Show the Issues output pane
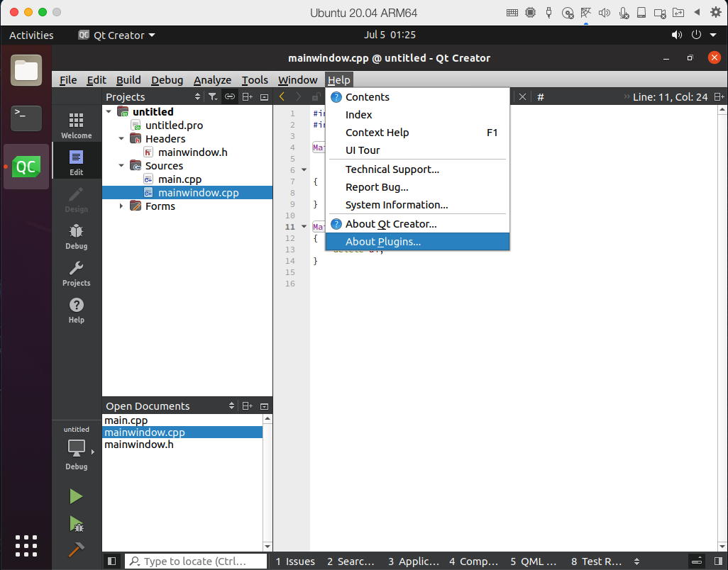 295,561
